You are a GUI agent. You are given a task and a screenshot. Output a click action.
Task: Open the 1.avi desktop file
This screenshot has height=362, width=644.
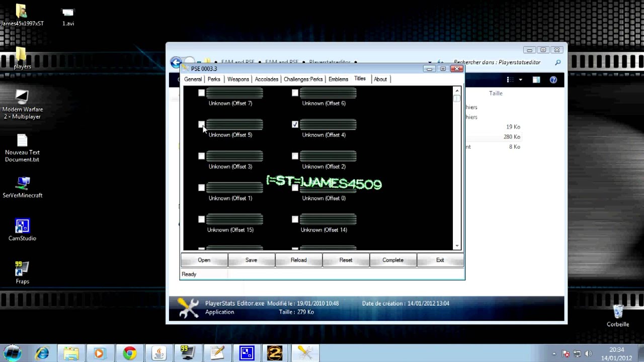pos(68,16)
